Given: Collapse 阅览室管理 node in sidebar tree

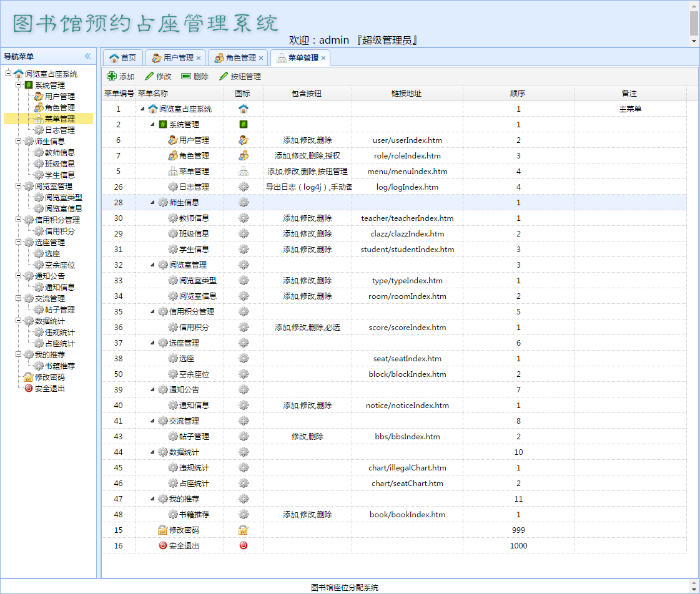Looking at the screenshot, I should 18,185.
